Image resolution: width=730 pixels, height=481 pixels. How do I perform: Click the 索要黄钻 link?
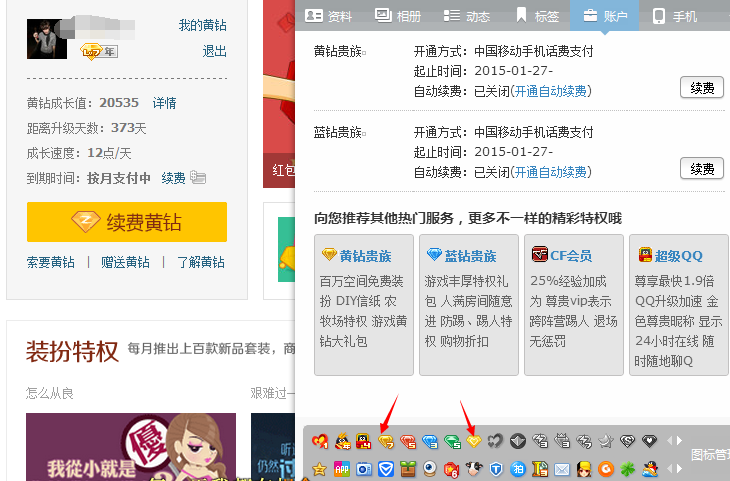pos(51,262)
